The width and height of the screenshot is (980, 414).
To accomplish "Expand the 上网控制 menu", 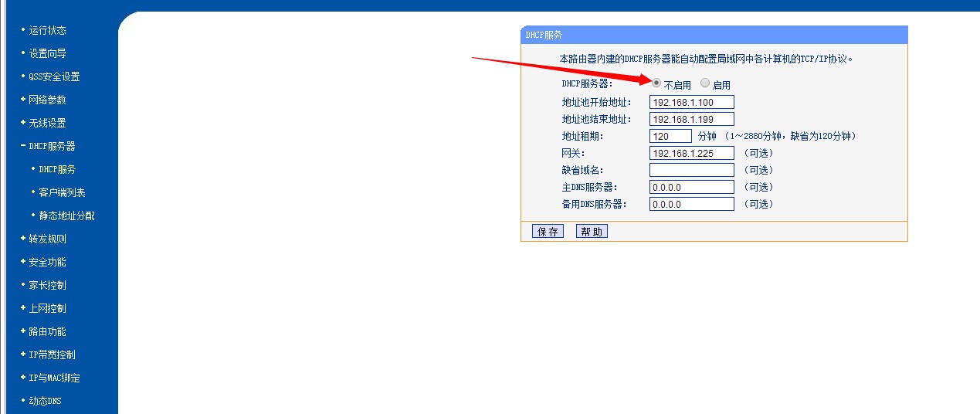I will coord(47,308).
